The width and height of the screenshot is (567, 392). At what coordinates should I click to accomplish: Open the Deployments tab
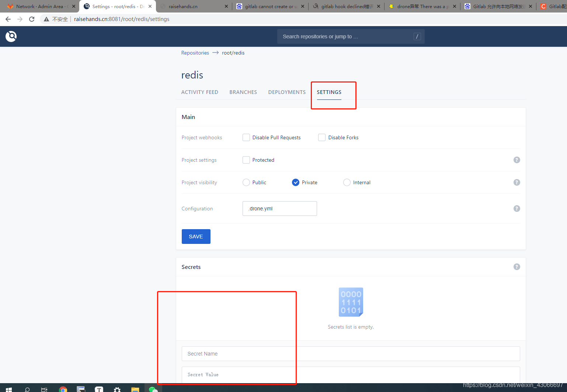[287, 92]
